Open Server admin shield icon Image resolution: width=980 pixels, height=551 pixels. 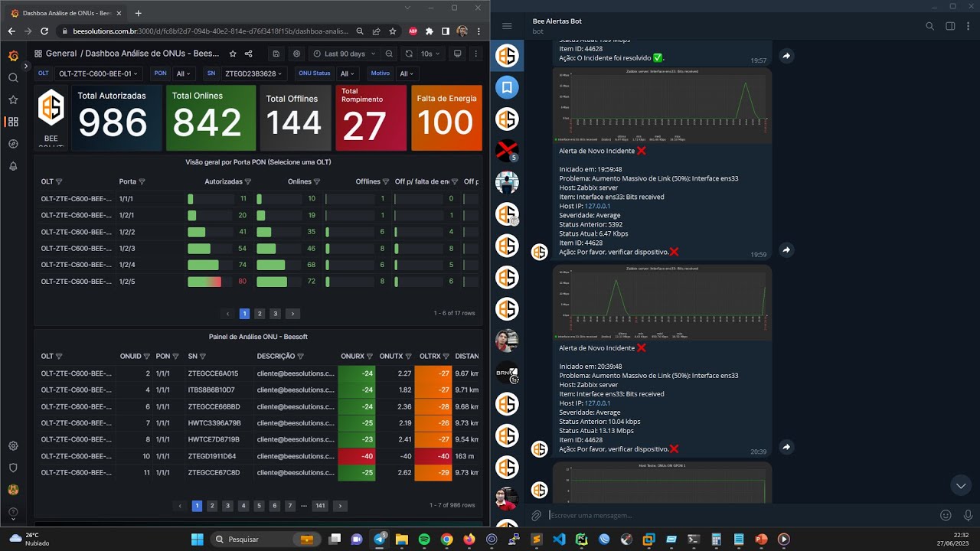pos(13,468)
